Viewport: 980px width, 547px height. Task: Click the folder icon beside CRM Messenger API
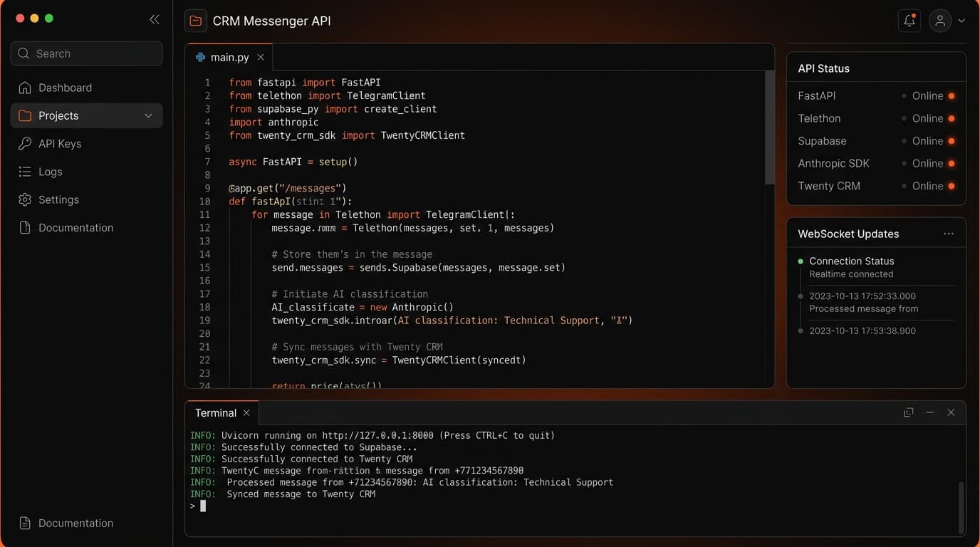(195, 21)
